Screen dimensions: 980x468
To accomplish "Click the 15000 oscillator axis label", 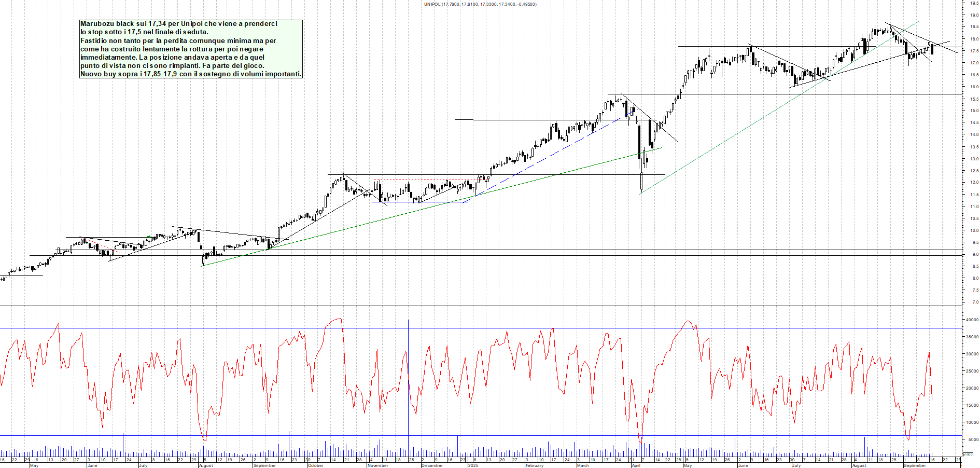I will coord(972,405).
